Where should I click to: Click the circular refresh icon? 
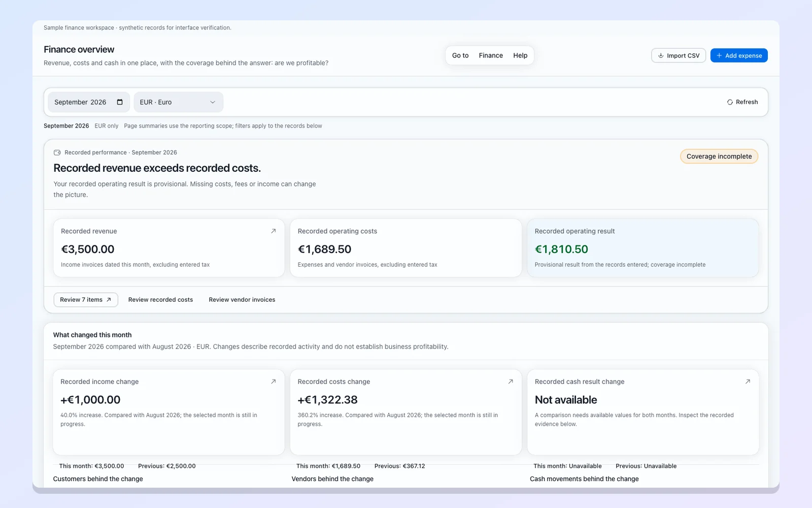pyautogui.click(x=730, y=102)
